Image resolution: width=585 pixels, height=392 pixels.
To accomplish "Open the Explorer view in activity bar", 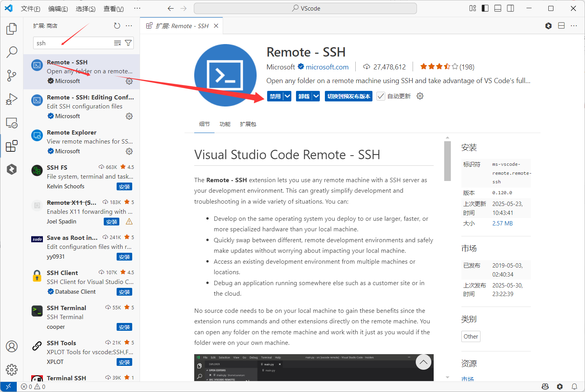I will click(12, 28).
